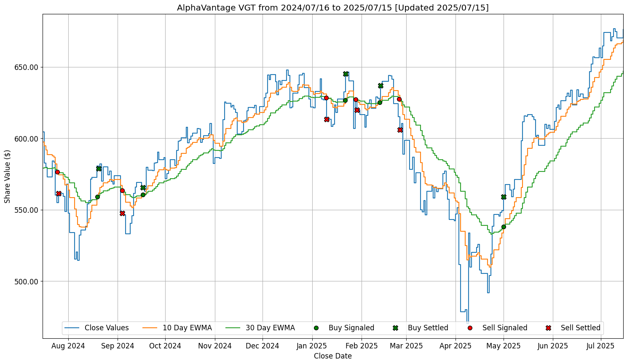Click the green 30 Day EWMA legend line sample
627x364 pixels.
pyautogui.click(x=233, y=328)
